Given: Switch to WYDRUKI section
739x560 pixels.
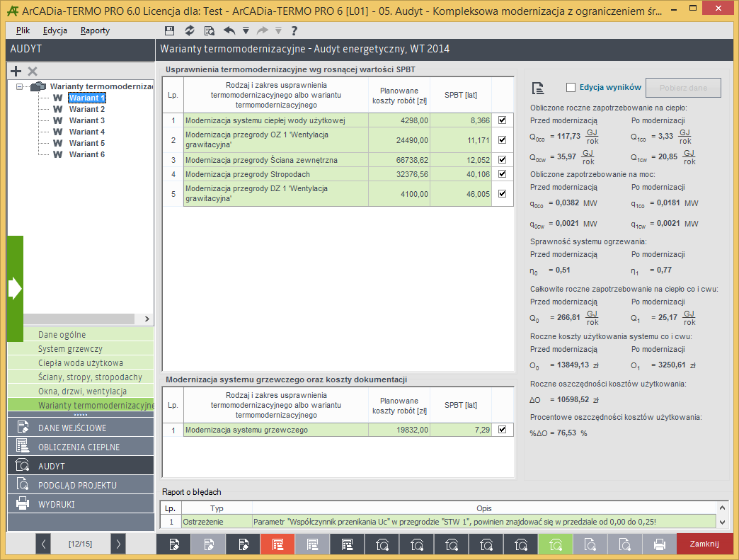Looking at the screenshot, I should tap(81, 504).
